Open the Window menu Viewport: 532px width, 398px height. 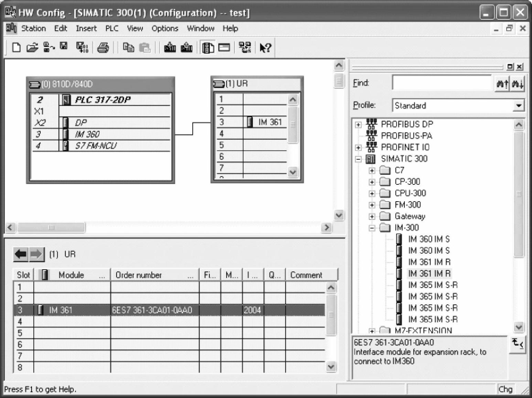point(200,28)
